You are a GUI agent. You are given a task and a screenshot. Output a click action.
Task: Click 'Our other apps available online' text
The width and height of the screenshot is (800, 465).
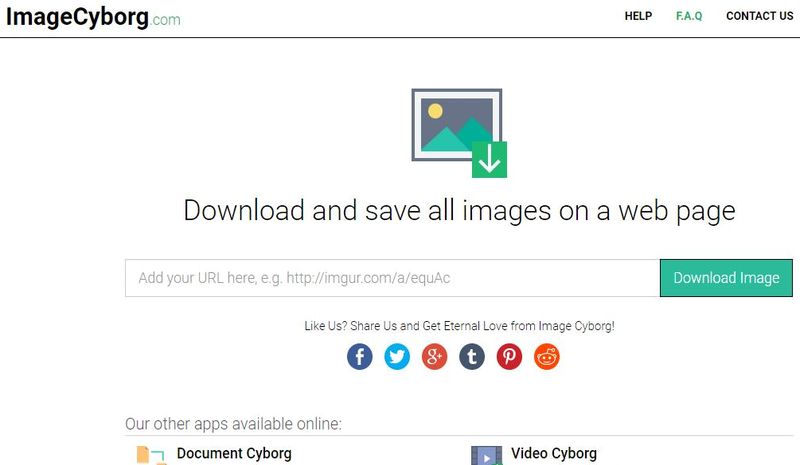pyautogui.click(x=233, y=424)
